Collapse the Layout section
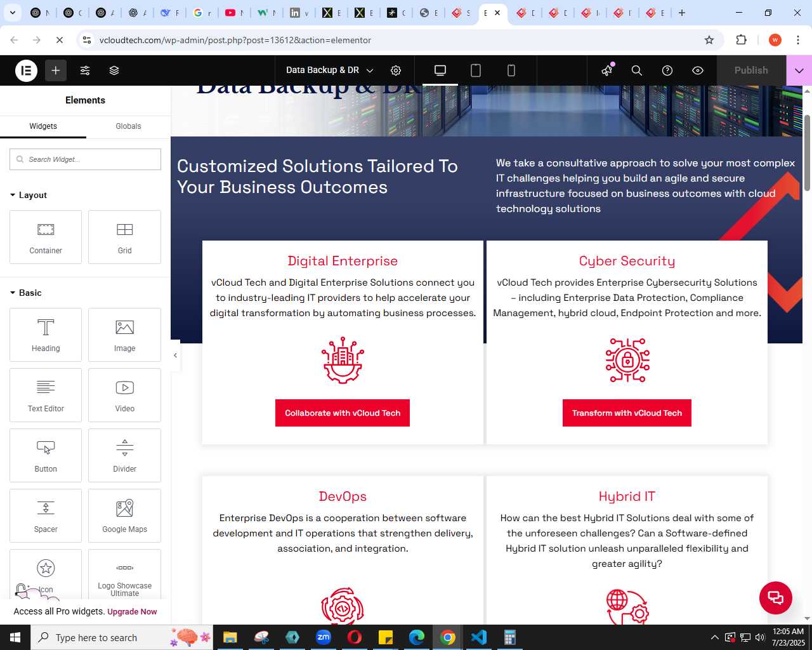This screenshot has height=650, width=812. 29,195
